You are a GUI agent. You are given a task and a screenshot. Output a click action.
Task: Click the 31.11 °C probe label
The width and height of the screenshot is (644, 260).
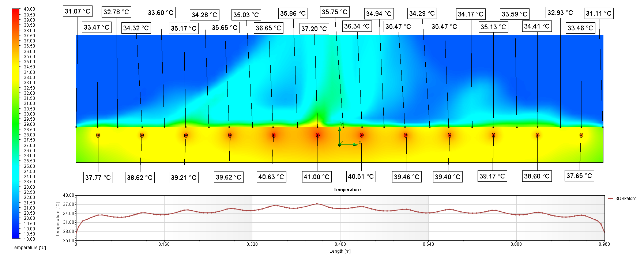point(599,14)
